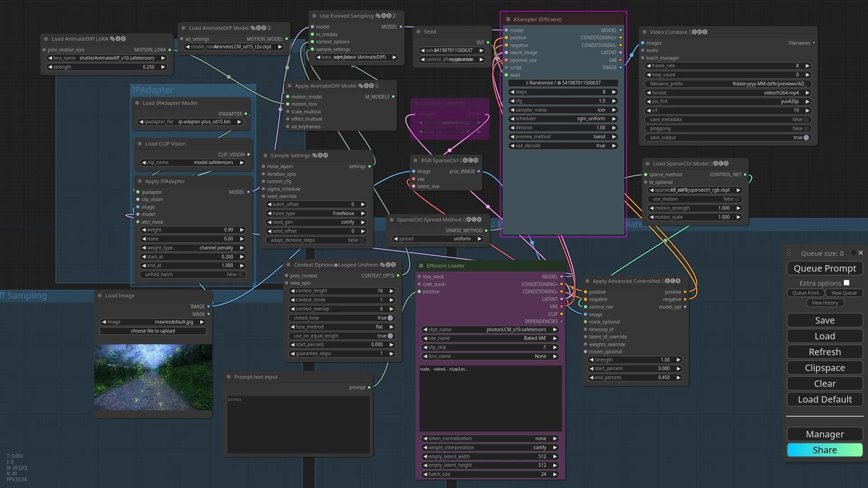The height and width of the screenshot is (488, 868).
Task: Open the ipadapter_file dropdown
Action: (x=190, y=122)
